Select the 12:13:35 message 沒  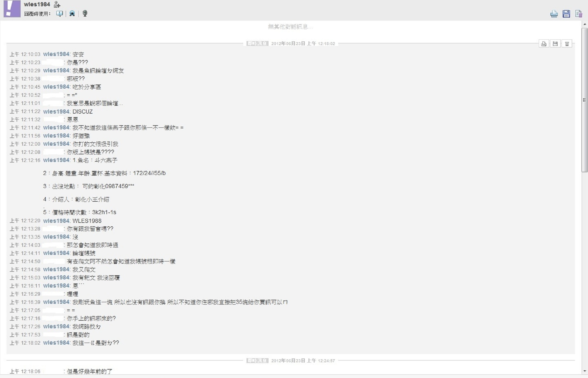tap(75, 237)
